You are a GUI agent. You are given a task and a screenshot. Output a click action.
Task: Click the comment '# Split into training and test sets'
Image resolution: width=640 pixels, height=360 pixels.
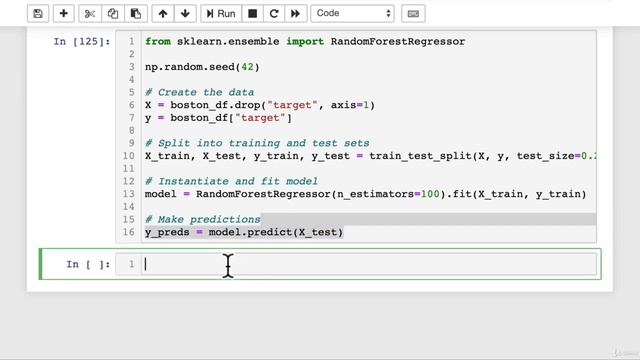click(x=257, y=143)
